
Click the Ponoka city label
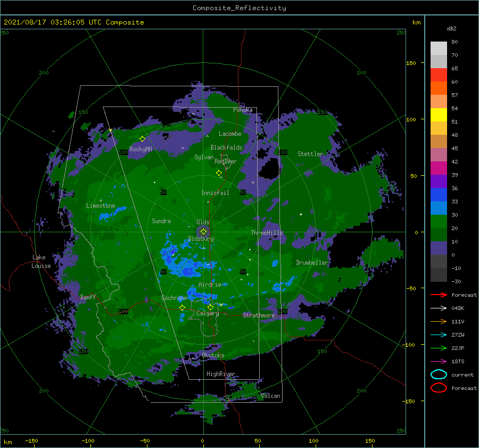point(243,110)
